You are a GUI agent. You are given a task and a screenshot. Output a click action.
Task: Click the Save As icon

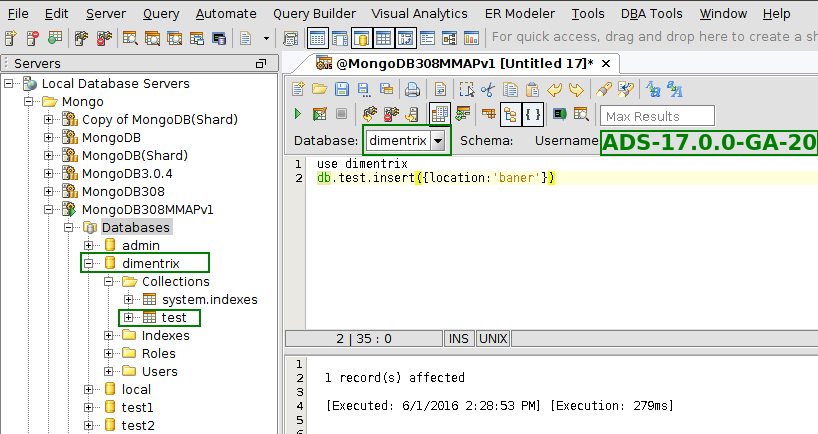pyautogui.click(x=364, y=90)
